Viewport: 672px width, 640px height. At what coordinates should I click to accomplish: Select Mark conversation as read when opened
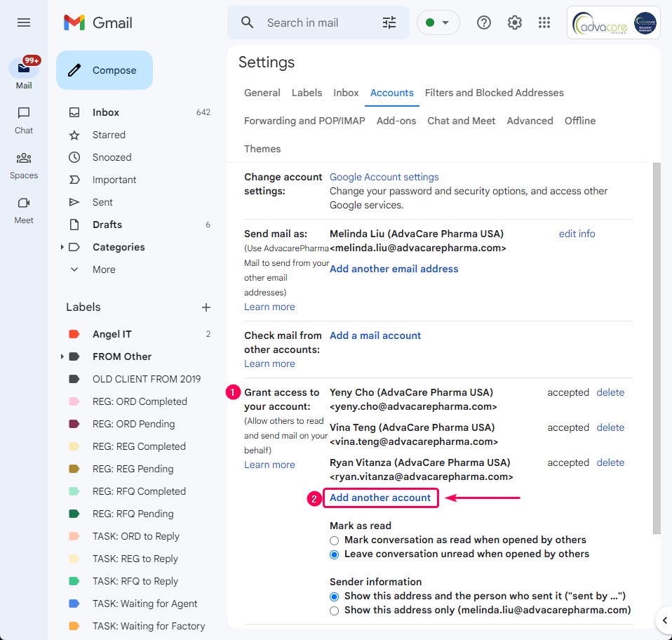335,540
